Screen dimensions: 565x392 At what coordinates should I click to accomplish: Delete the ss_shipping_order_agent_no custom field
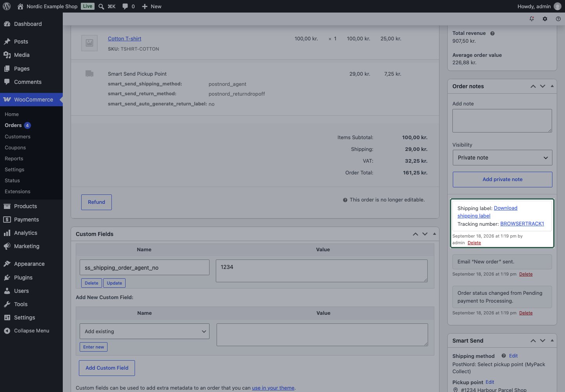click(x=91, y=283)
